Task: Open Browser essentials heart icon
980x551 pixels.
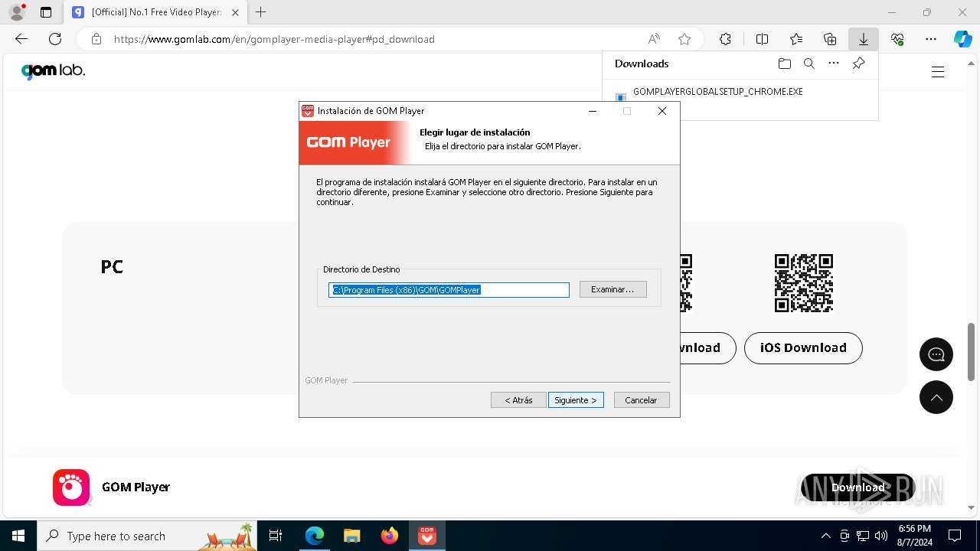Action: (897, 39)
